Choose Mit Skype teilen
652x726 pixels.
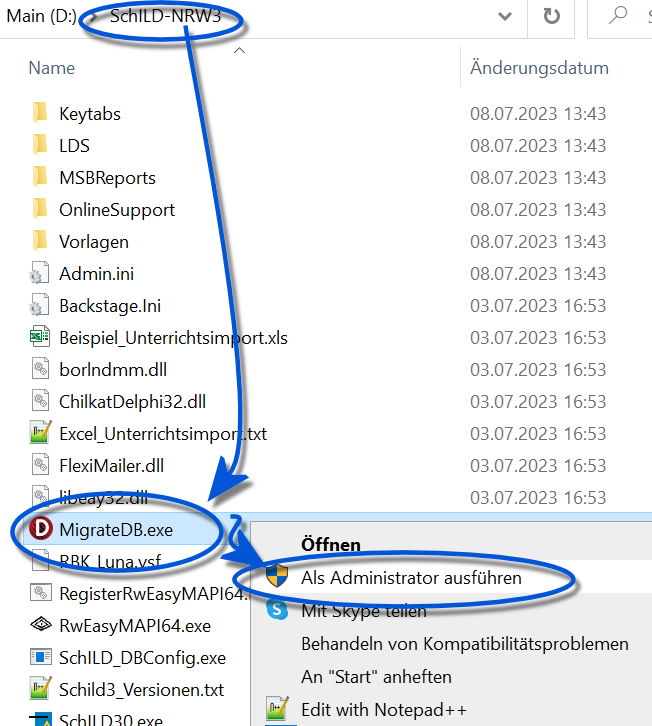point(364,611)
